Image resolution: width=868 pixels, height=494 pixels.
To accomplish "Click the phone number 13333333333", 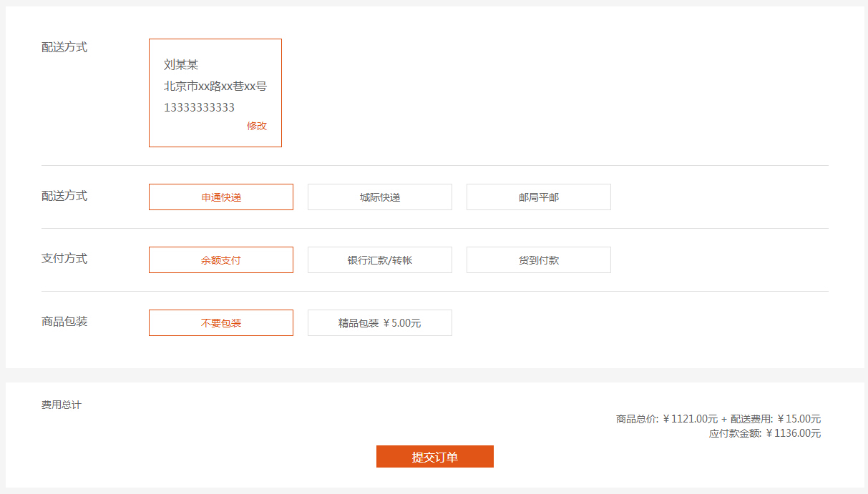I will 199,108.
